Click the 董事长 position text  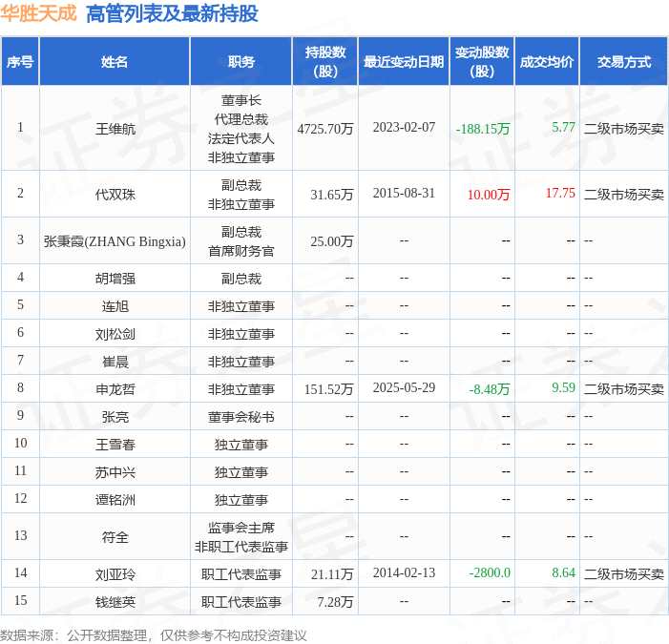pos(241,100)
